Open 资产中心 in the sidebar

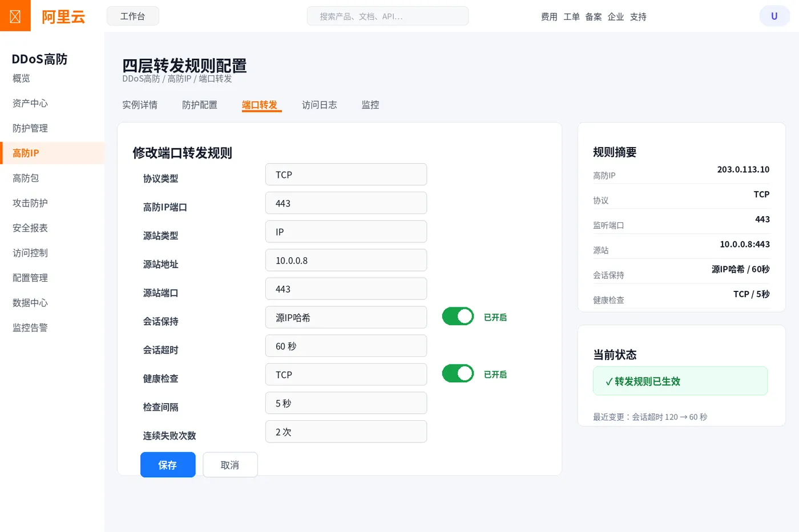pyautogui.click(x=52, y=103)
